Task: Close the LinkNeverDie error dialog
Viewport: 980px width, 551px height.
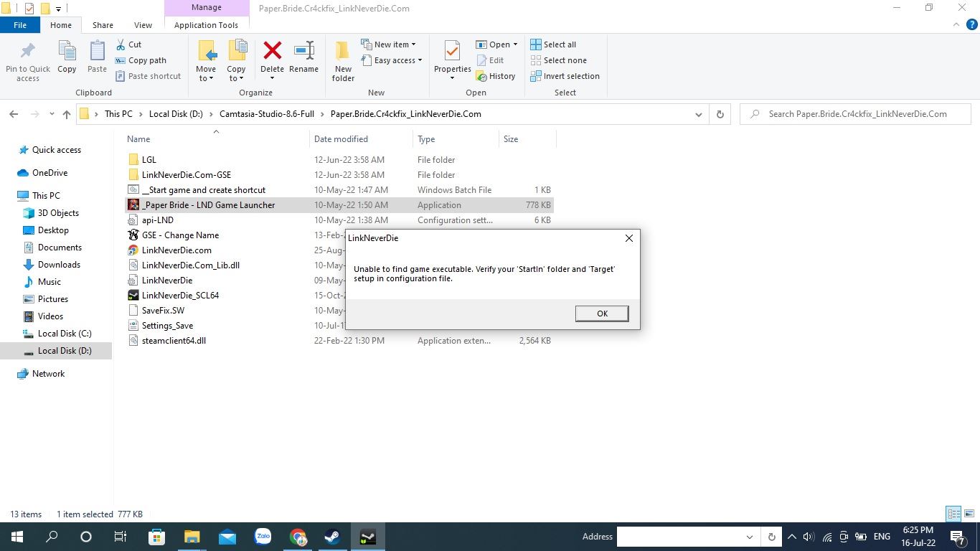Action: [628, 238]
